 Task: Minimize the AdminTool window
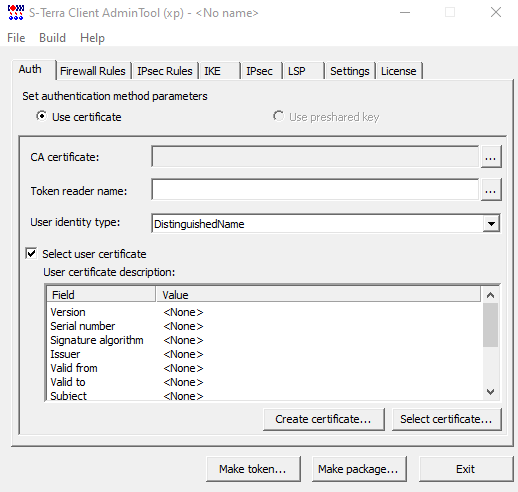(x=405, y=13)
